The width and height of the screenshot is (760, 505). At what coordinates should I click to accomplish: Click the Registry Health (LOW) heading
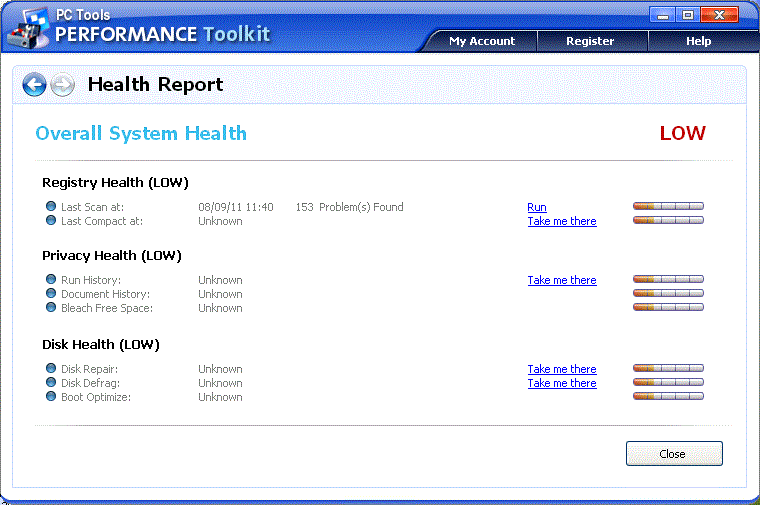click(x=115, y=183)
